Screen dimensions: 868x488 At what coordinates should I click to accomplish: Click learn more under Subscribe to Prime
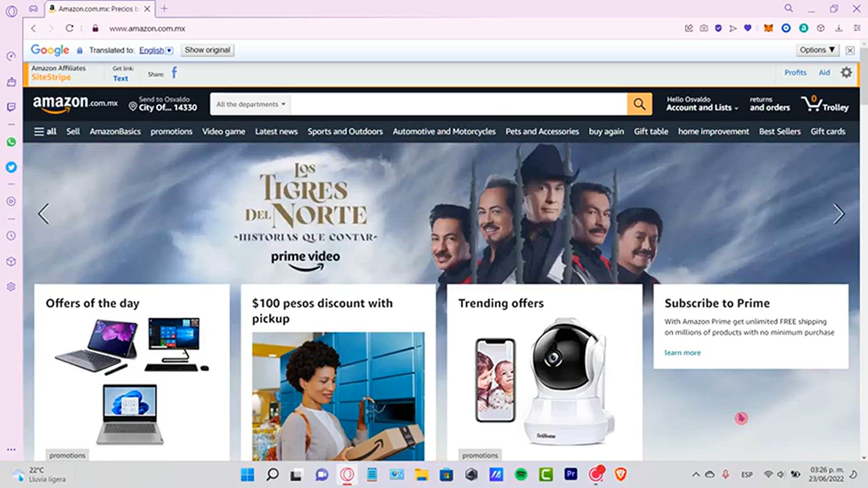pos(682,353)
